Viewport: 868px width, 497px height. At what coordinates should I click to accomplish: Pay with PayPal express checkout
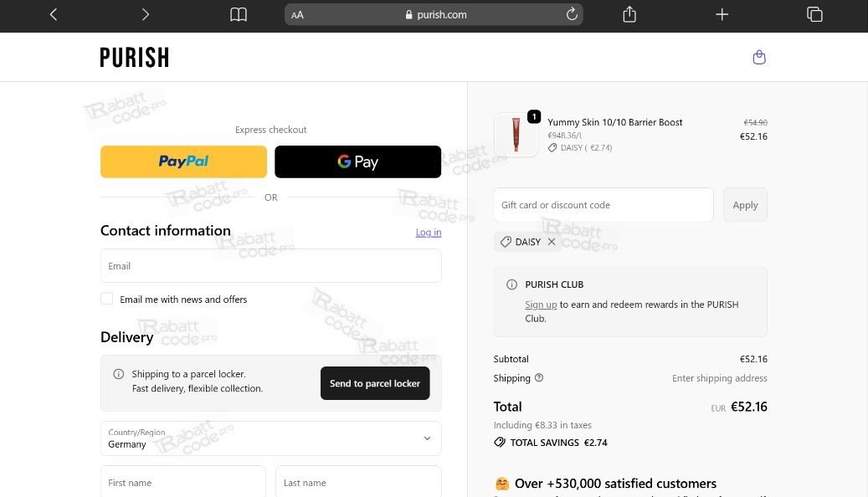183,161
